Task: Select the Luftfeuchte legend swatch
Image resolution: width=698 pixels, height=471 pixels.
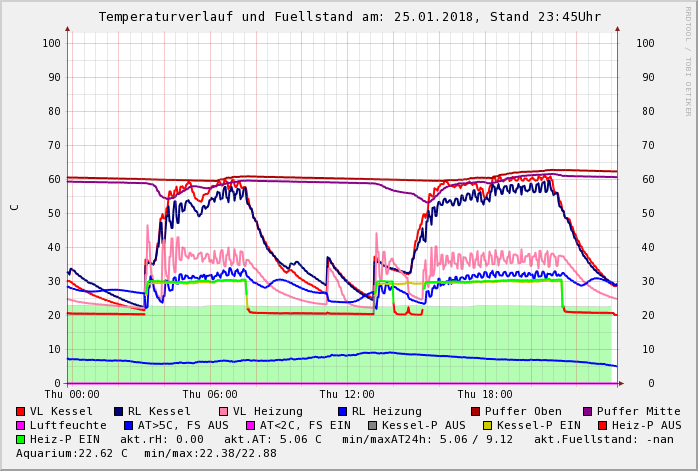Action: [x=21, y=426]
